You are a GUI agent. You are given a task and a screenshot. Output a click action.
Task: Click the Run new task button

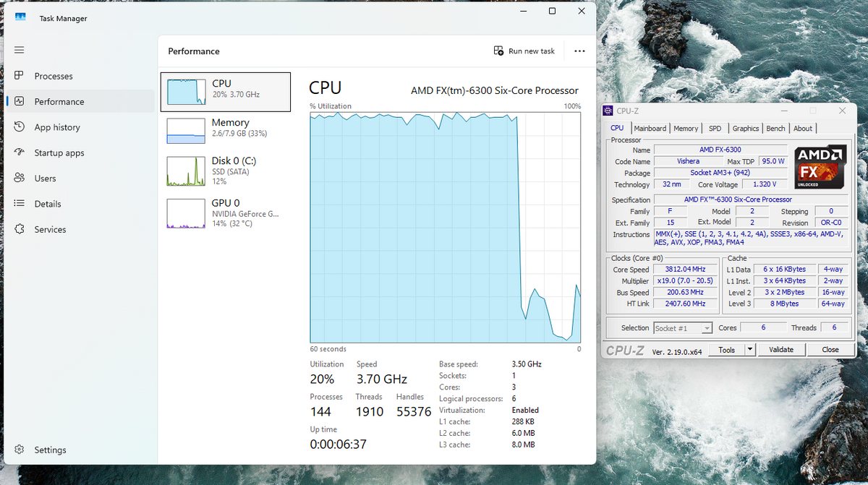tap(524, 51)
